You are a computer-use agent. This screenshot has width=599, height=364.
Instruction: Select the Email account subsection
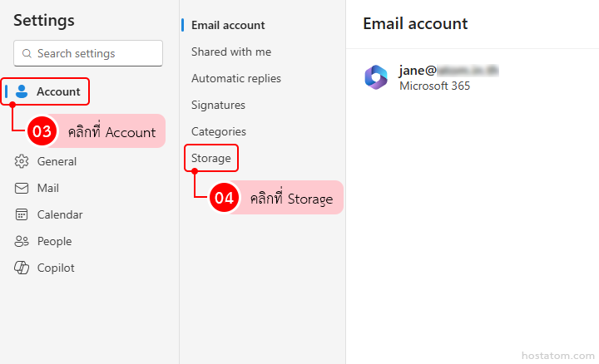pos(228,25)
